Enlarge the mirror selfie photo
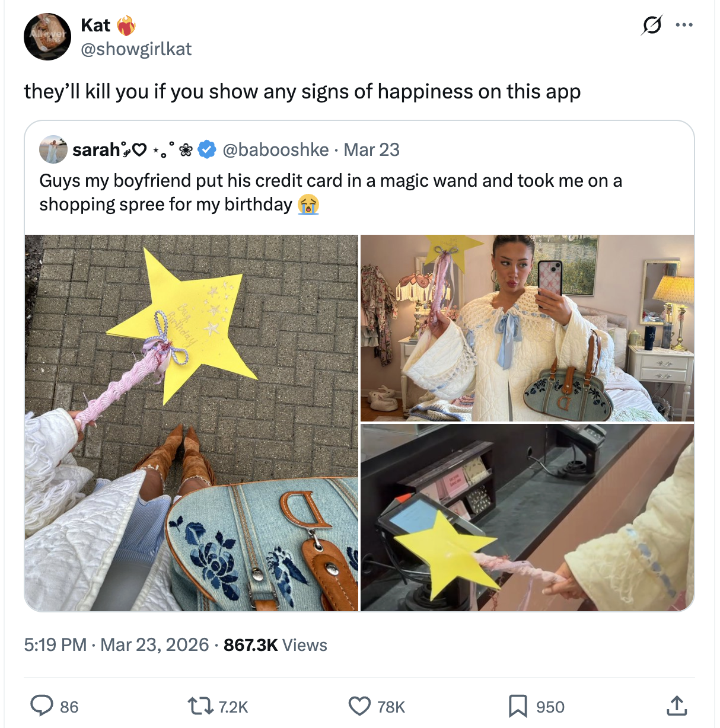720x728 pixels. click(x=527, y=326)
